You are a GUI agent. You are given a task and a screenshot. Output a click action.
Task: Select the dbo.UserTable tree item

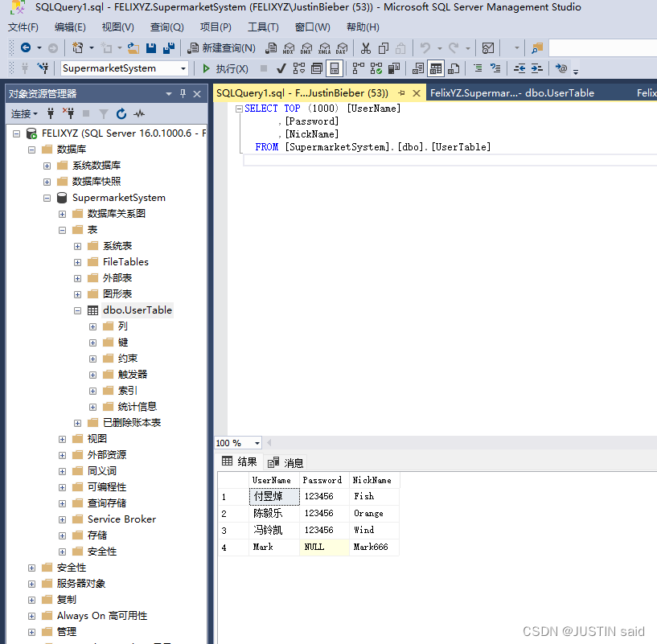click(x=138, y=310)
